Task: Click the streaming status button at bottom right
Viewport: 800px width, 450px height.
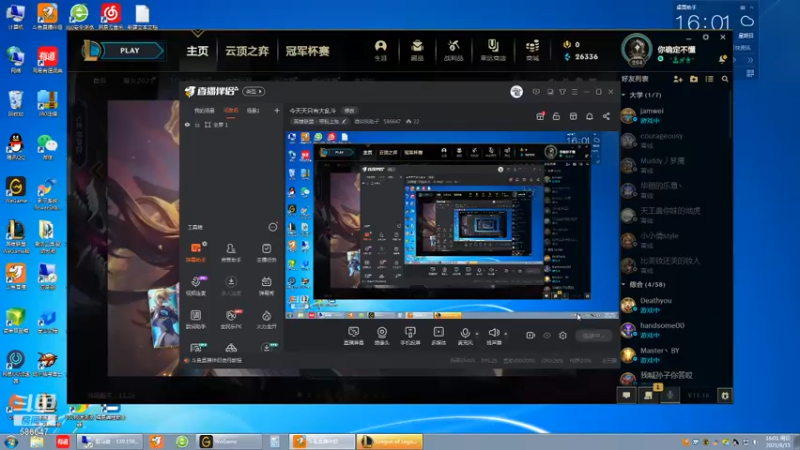Action: (x=594, y=336)
